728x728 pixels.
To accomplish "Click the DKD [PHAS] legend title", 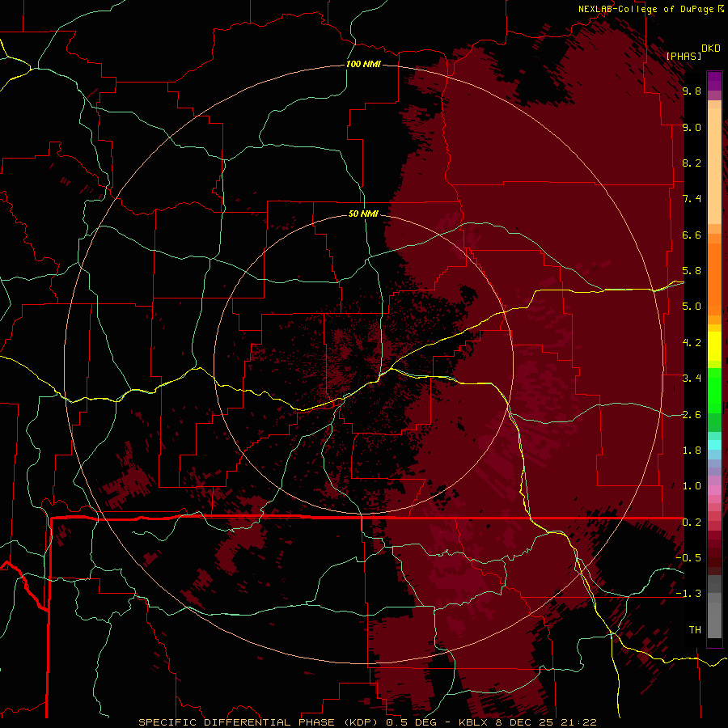I will coord(693,52).
